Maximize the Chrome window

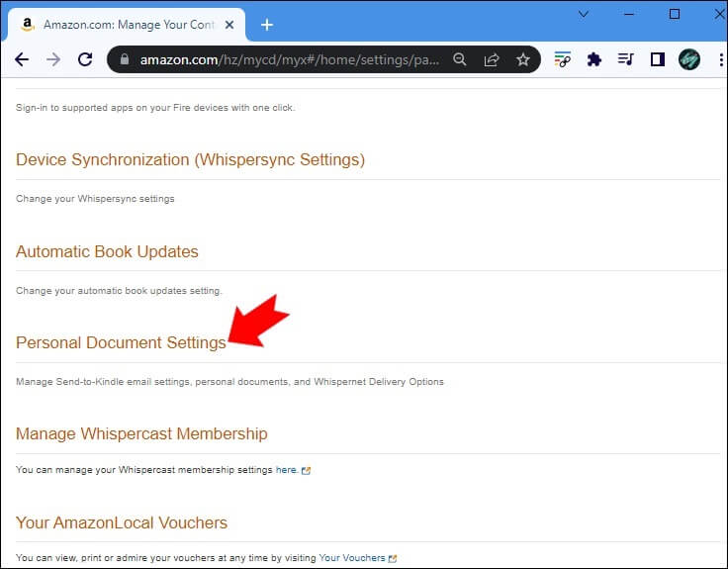pyautogui.click(x=675, y=14)
